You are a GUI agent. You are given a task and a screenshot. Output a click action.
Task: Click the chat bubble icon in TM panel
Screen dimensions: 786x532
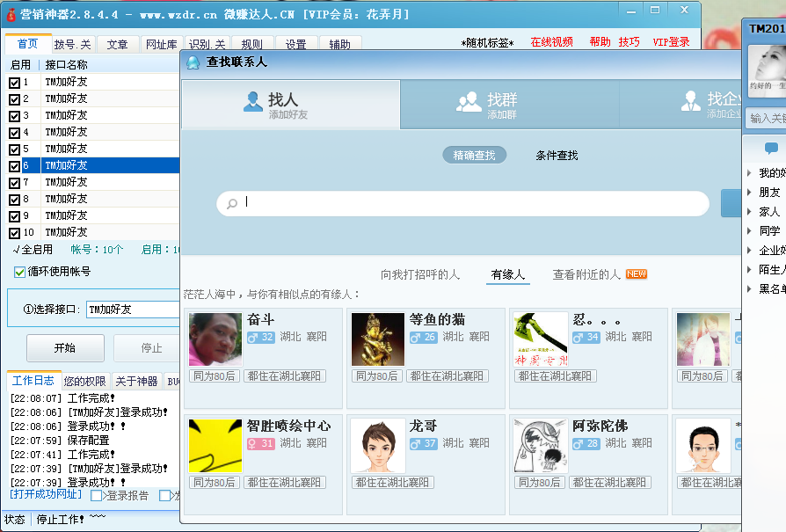click(771, 148)
